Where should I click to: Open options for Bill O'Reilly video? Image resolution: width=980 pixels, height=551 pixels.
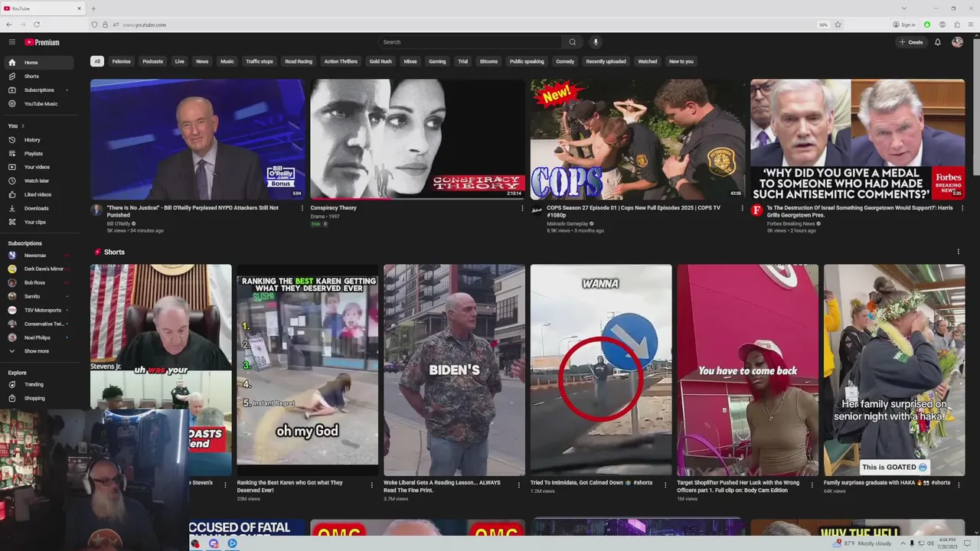click(x=302, y=208)
